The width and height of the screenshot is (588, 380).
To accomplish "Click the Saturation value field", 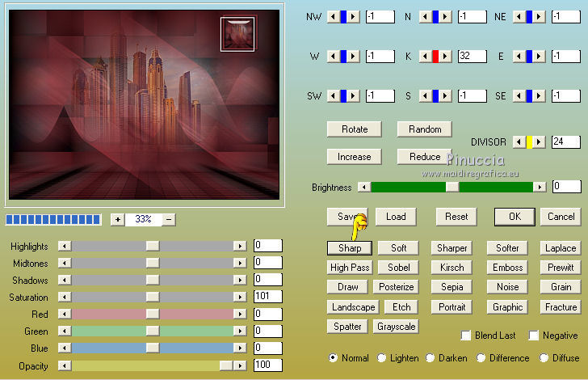I will pos(268,296).
